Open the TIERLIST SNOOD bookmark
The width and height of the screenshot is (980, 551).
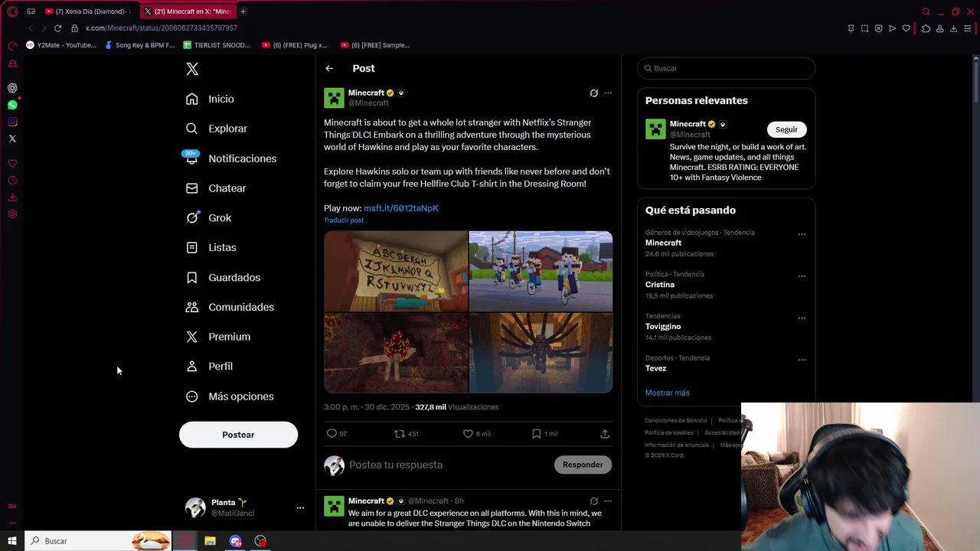pos(217,45)
